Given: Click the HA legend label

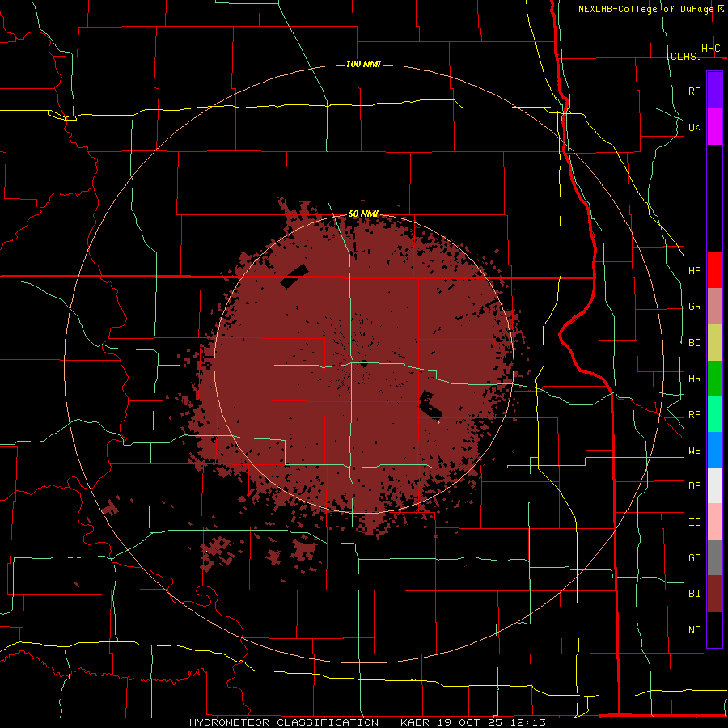Looking at the screenshot, I should [694, 270].
